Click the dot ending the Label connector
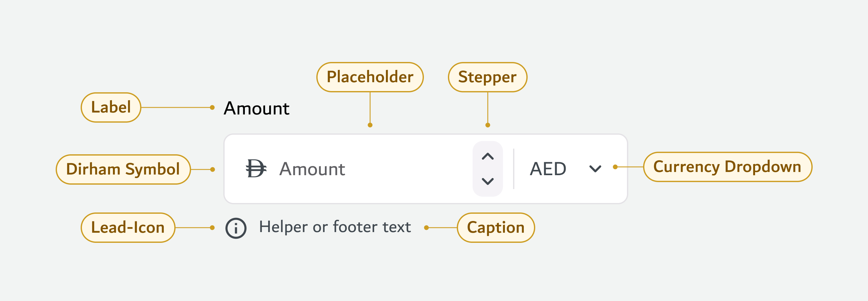This screenshot has height=301, width=868. click(x=212, y=107)
